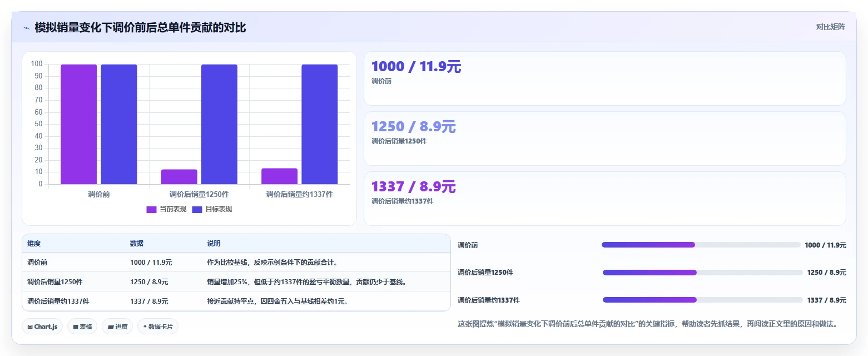868x356 pixels.
Task: Click the 数据 table column header
Action: (x=137, y=244)
